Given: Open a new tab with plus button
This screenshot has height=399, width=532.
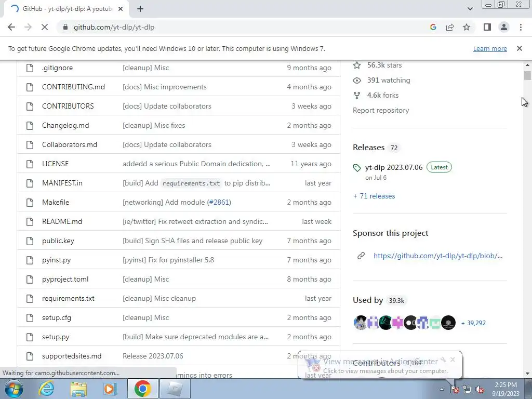Looking at the screenshot, I should click(x=140, y=9).
